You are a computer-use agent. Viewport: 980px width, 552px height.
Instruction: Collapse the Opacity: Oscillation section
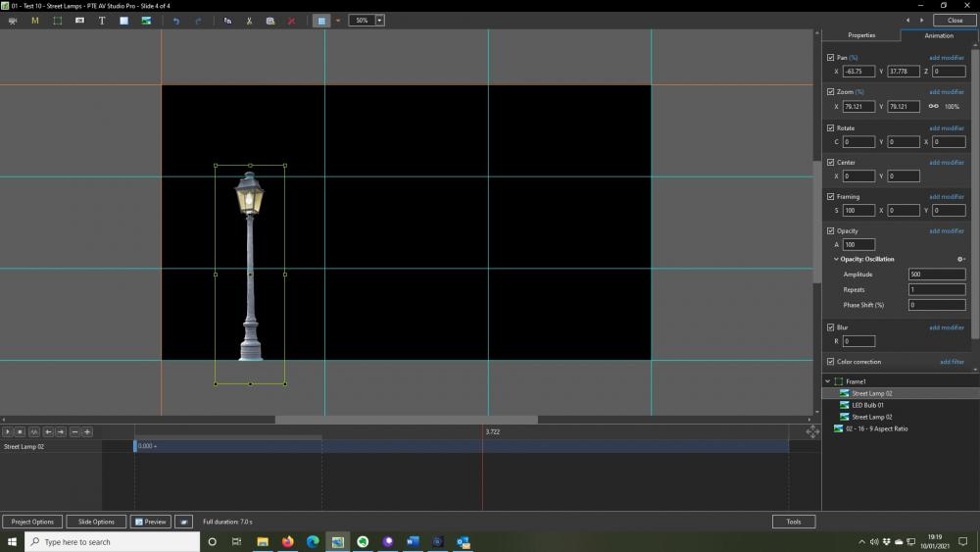836,259
